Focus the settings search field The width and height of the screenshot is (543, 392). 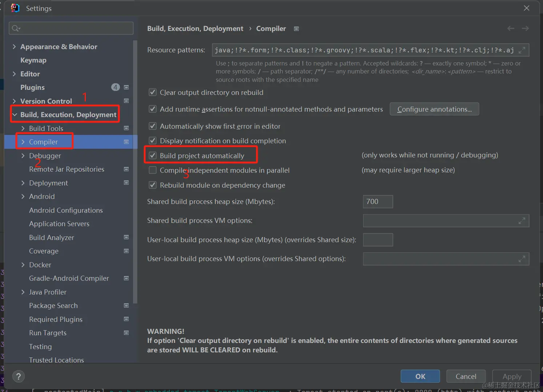point(71,28)
